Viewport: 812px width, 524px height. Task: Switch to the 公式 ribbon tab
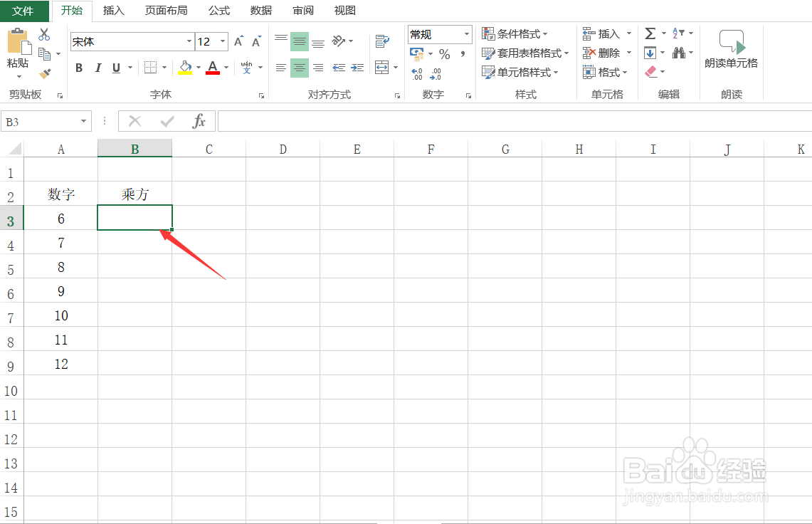pyautogui.click(x=218, y=10)
